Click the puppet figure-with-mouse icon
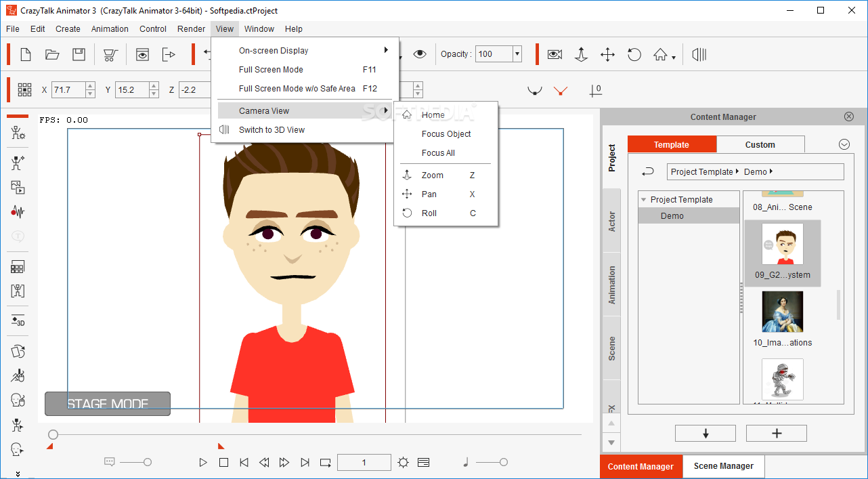The image size is (868, 479). tap(18, 375)
